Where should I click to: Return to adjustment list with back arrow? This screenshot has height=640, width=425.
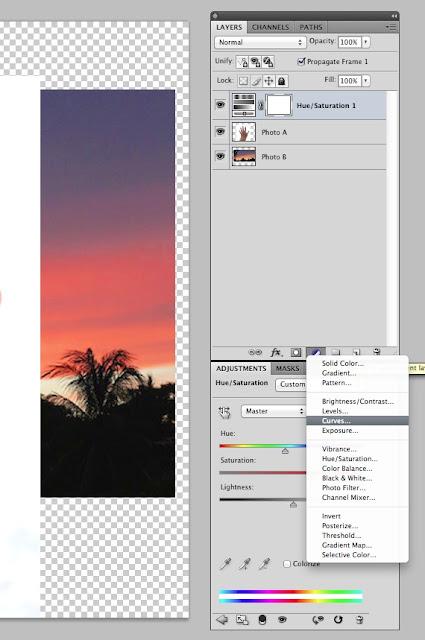(222, 620)
